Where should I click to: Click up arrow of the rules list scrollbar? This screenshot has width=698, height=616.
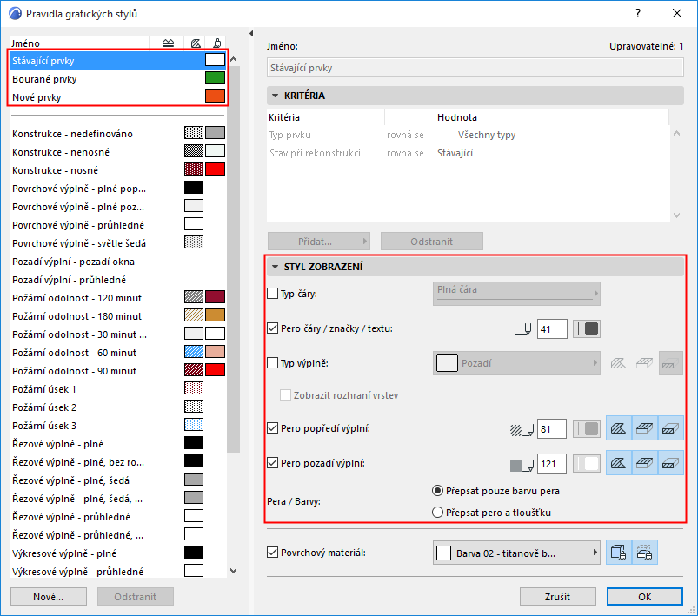(x=234, y=59)
